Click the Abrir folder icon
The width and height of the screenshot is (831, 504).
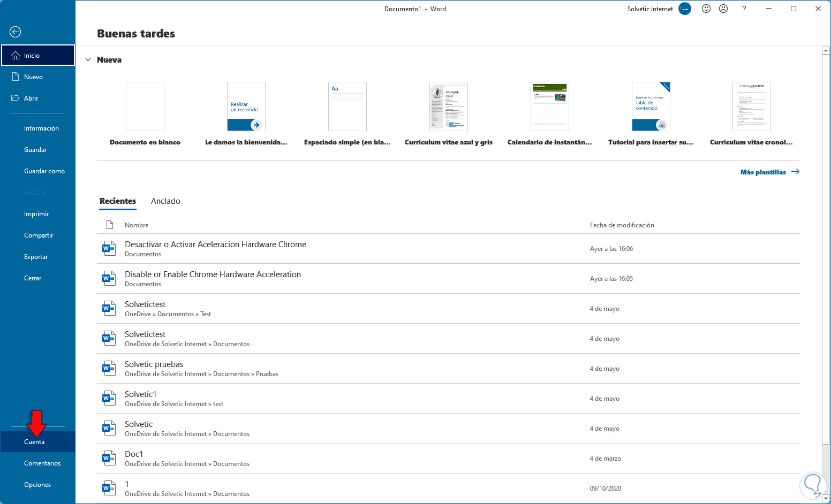[16, 98]
